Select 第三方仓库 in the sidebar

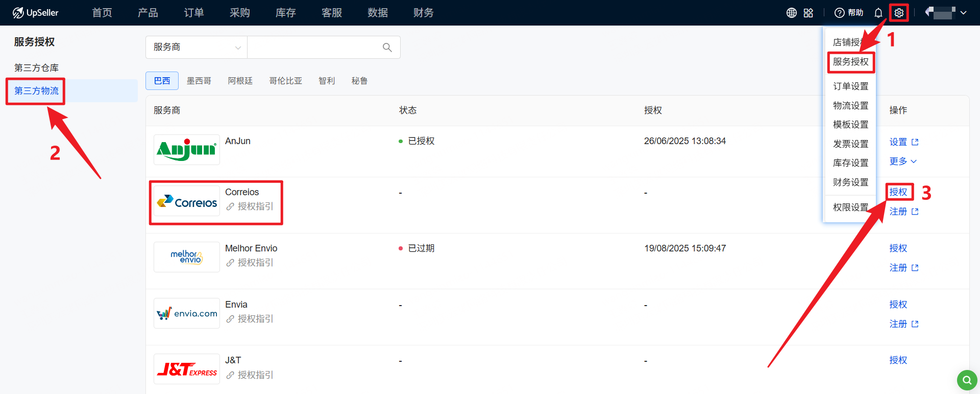(x=36, y=68)
